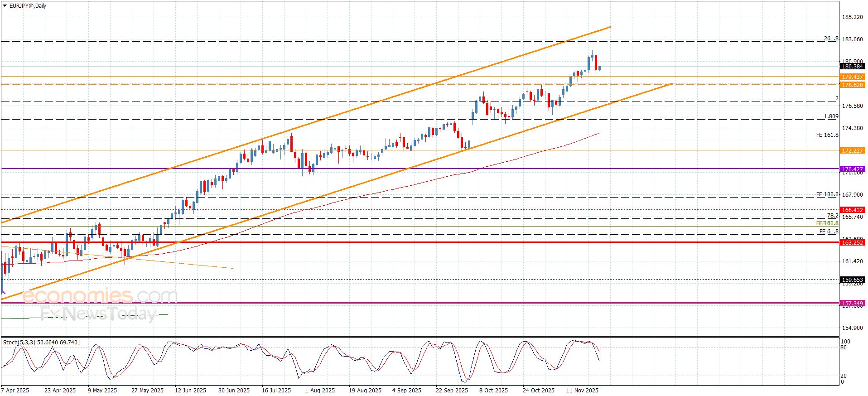Select the 22 Sep 2025 date label
Viewport: 868px width, 396px height.
[x=452, y=391]
